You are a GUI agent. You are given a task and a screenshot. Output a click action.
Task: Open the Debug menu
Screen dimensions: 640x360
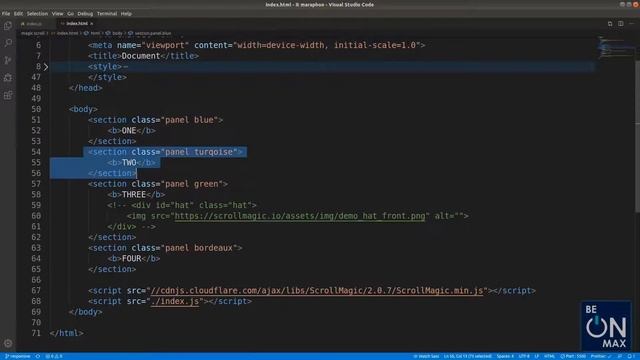pyautogui.click(x=85, y=13)
